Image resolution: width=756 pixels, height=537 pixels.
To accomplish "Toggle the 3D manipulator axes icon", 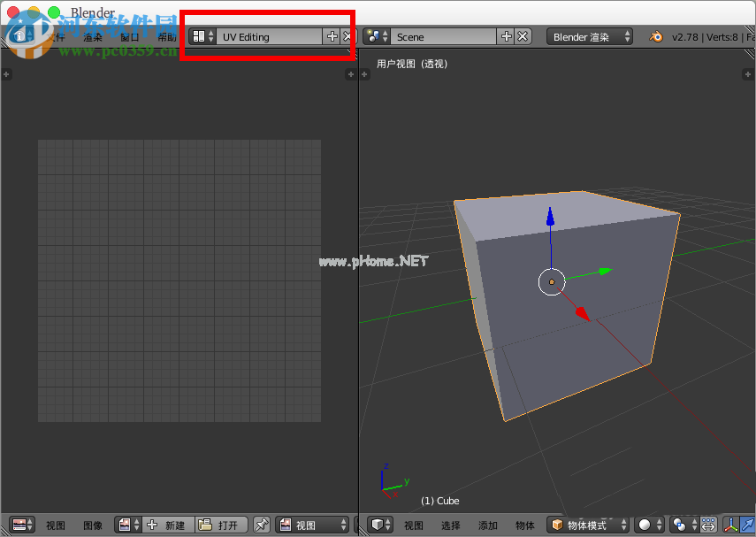I will [732, 525].
